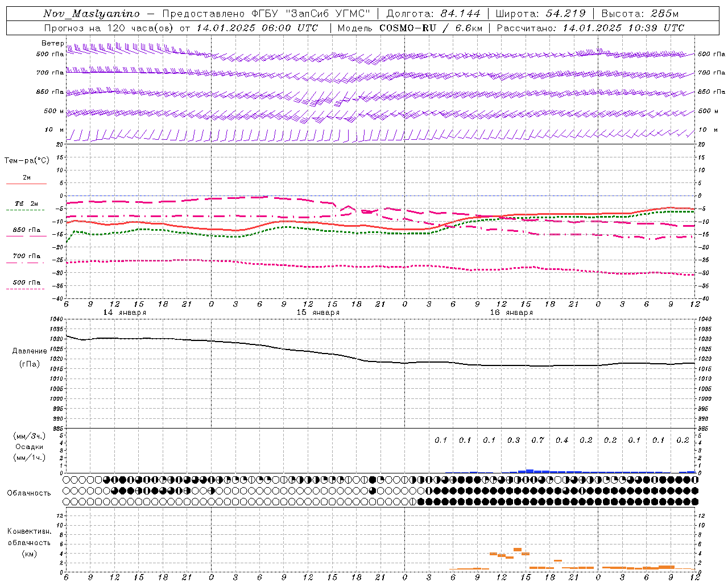Click the Осадки panel label
The width and height of the screenshot is (728, 582).
[x=30, y=447]
